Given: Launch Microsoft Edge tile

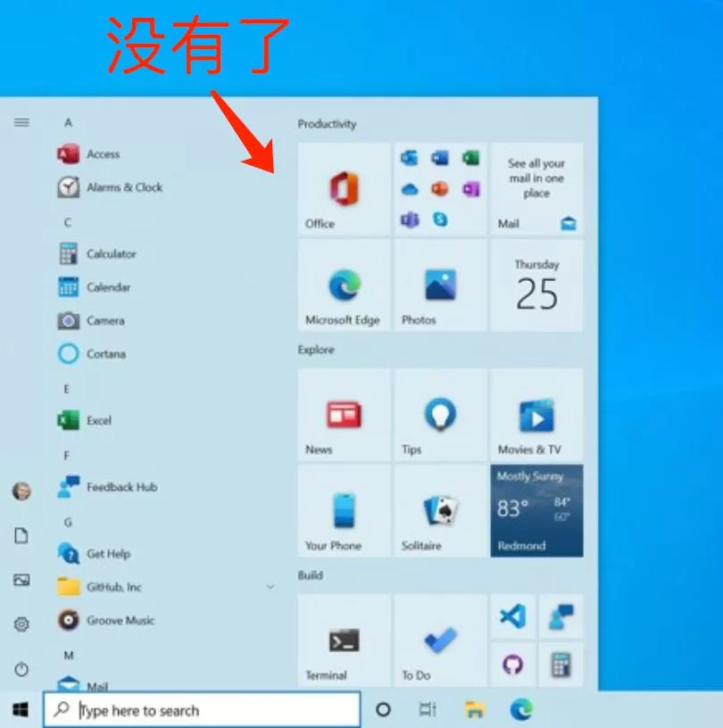Looking at the screenshot, I should tap(344, 285).
